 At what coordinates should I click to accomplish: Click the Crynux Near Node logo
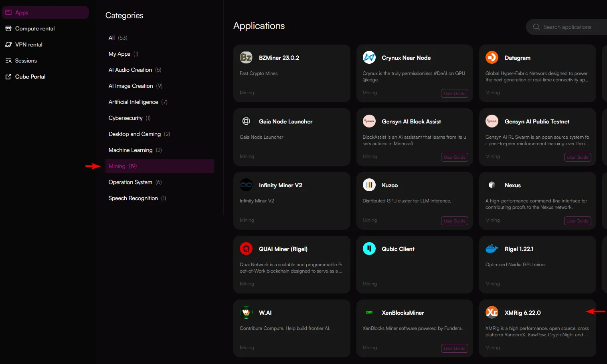[369, 57]
